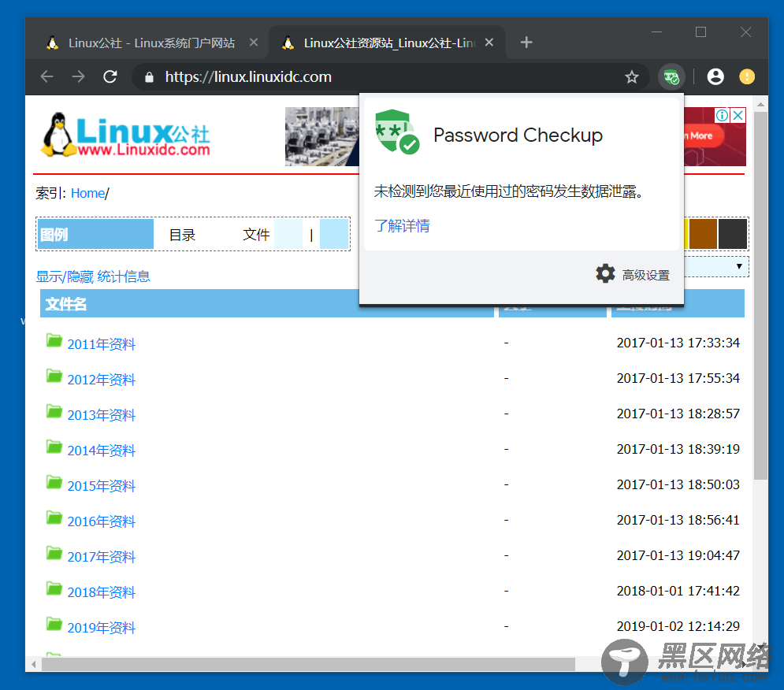The image size is (784, 690).
Task: Open the 2011年资料 folder link
Action: pyautogui.click(x=102, y=344)
